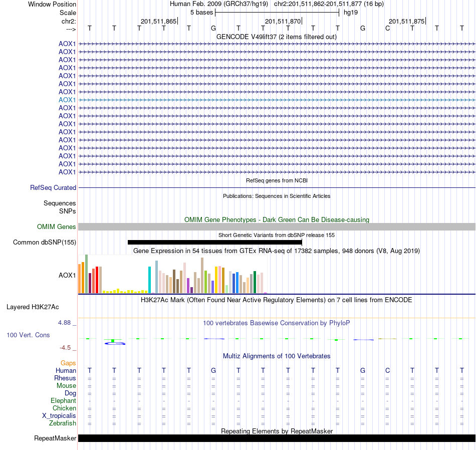Select the Common dbSNP(155) track label
The height and width of the screenshot is (450, 476).
tap(45, 243)
